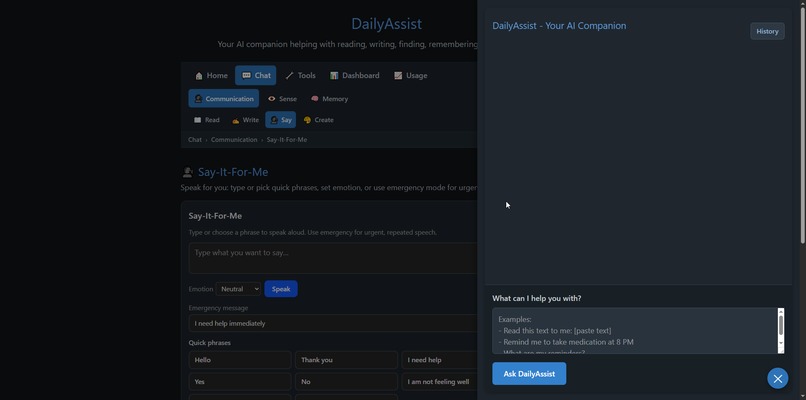This screenshot has width=806, height=400.
Task: Click the Quick phrases label
Action: pos(210,343)
